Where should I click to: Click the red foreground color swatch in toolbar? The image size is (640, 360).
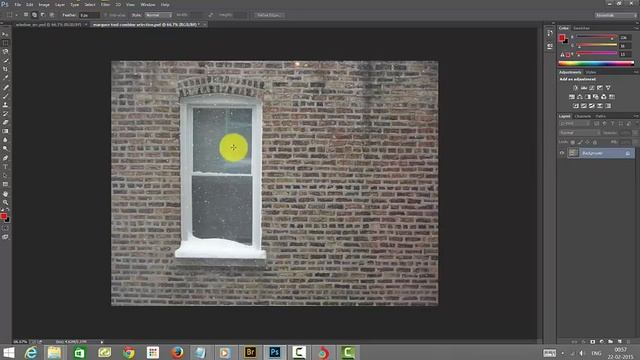pyautogui.click(x=4, y=216)
